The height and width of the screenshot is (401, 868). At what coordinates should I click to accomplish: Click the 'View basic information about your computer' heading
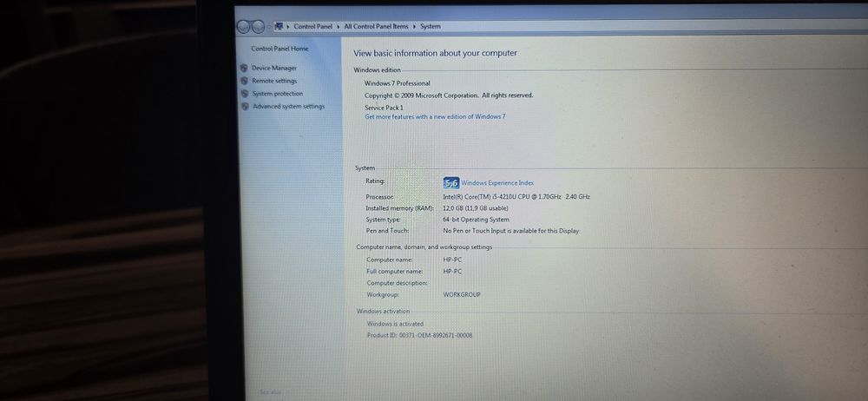pos(435,53)
